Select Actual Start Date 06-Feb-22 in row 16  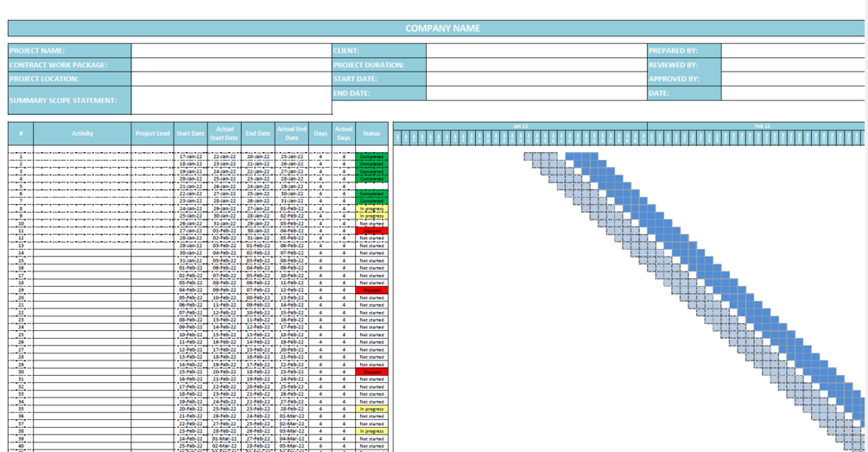(x=225, y=268)
